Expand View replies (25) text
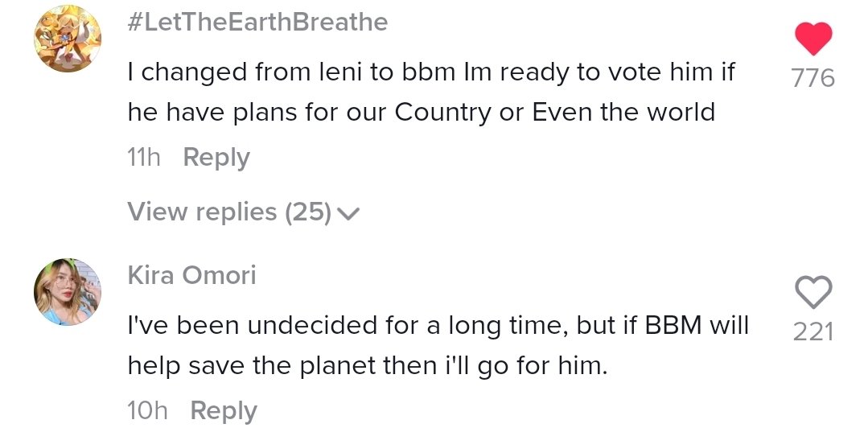This screenshot has width=868, height=428. (x=230, y=212)
